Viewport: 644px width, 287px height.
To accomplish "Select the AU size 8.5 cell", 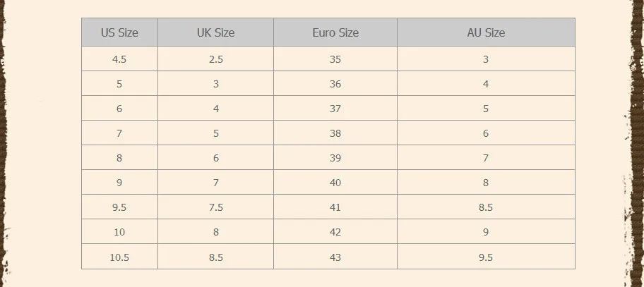I will click(x=486, y=207).
